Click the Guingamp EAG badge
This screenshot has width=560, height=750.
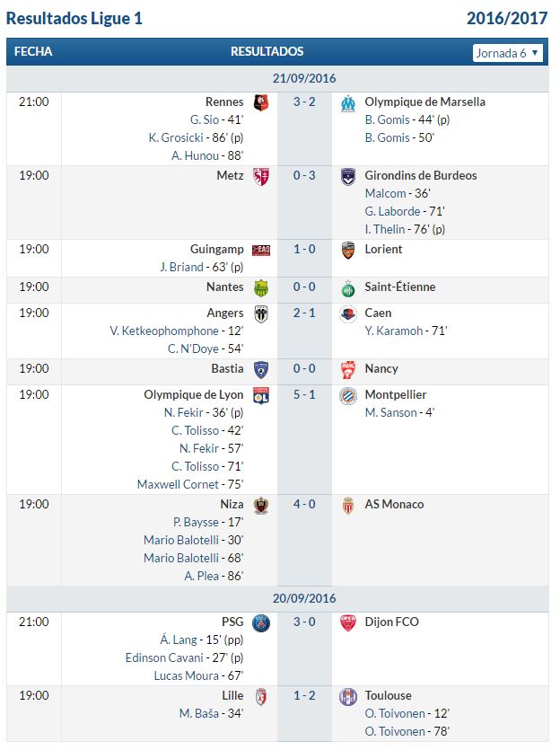(261, 250)
